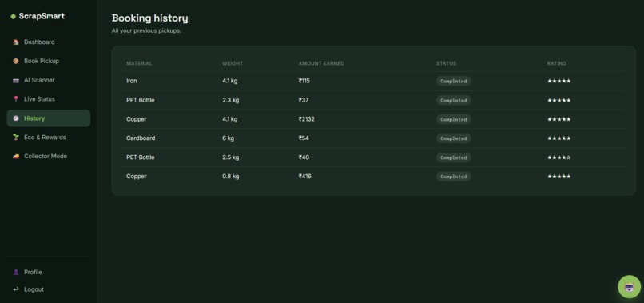Click Copper in the ₹416 row
Image resolution: width=644 pixels, height=303 pixels.
click(x=137, y=177)
